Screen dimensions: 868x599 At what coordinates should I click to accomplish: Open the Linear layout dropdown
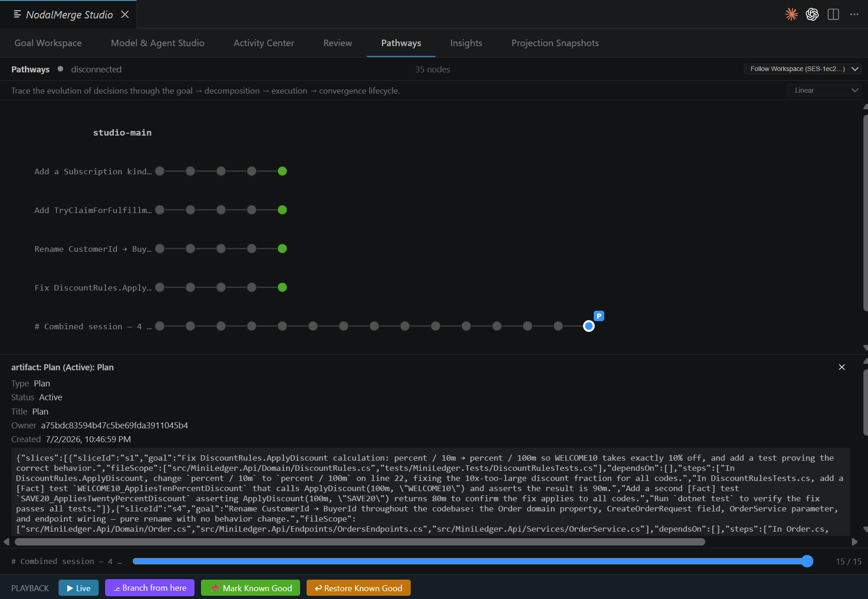[824, 90]
